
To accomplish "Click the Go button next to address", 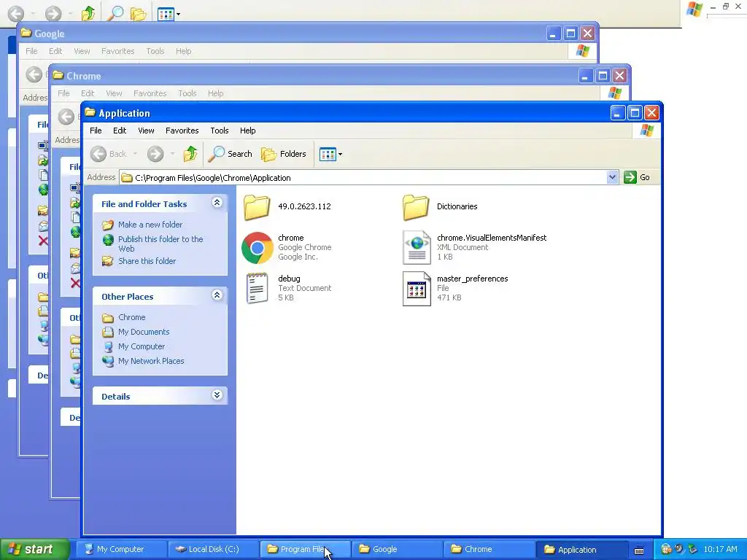I will click(638, 177).
